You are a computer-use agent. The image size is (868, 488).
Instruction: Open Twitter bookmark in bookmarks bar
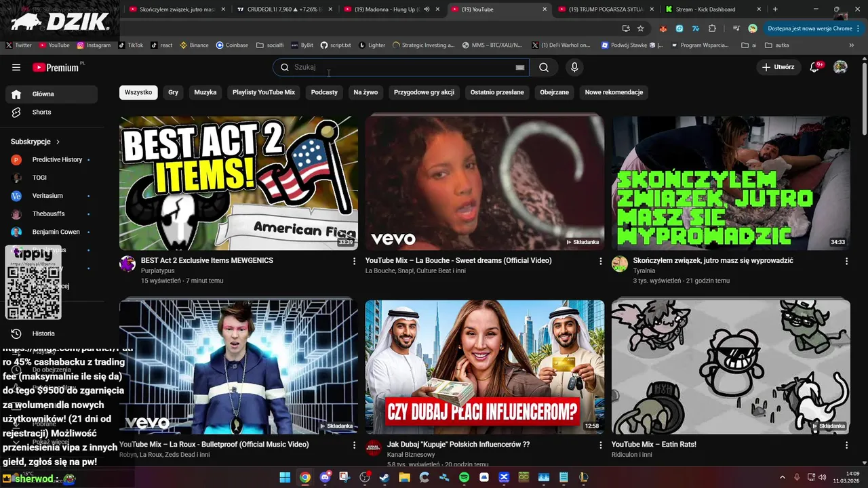coord(19,45)
